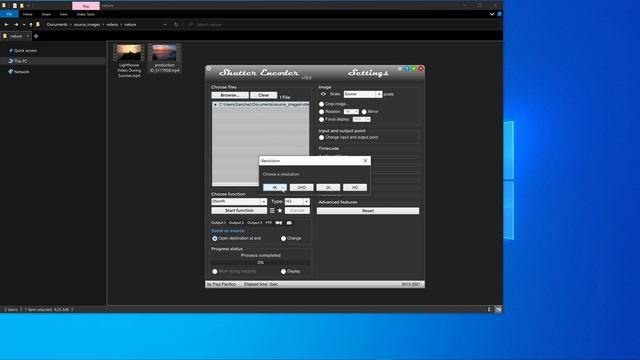Viewport: 640px width, 360px height.
Task: Click the Reset button
Action: (x=368, y=211)
